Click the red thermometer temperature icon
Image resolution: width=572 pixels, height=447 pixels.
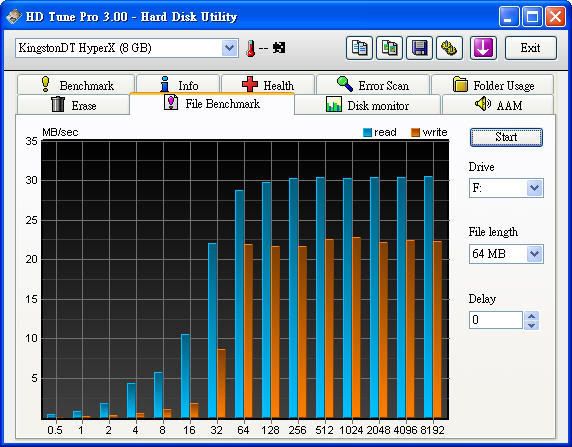point(250,48)
